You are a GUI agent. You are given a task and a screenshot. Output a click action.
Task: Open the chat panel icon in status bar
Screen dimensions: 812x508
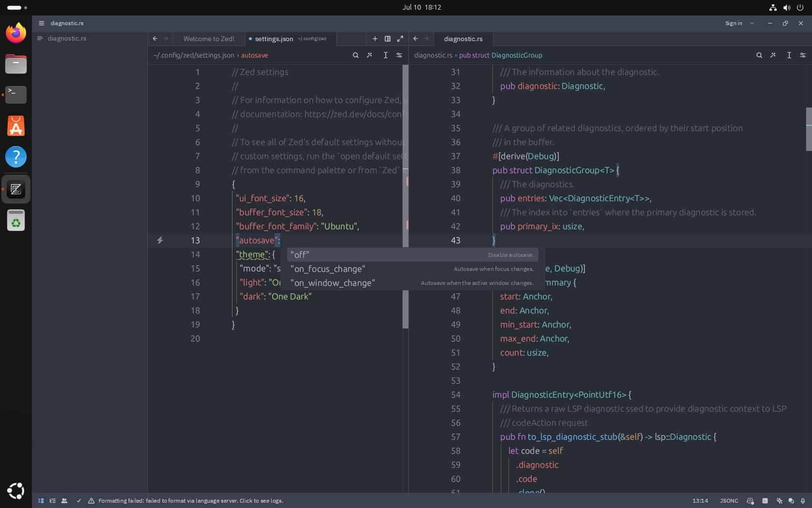(x=791, y=501)
